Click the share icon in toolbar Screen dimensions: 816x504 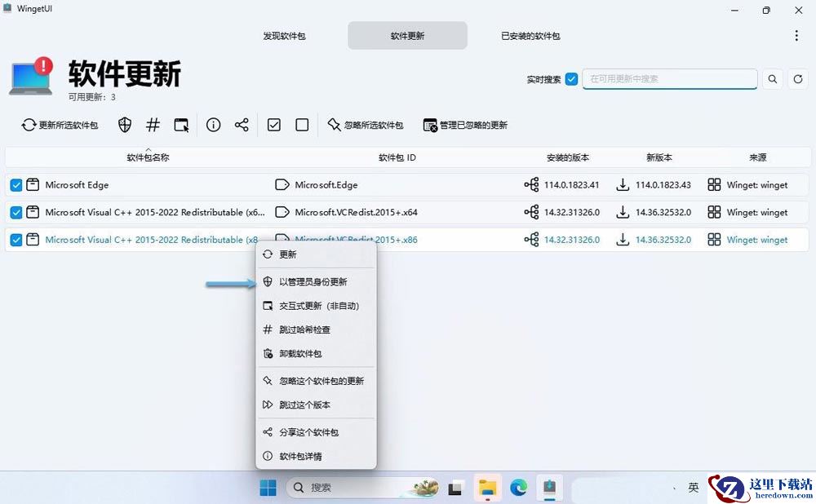[242, 125]
